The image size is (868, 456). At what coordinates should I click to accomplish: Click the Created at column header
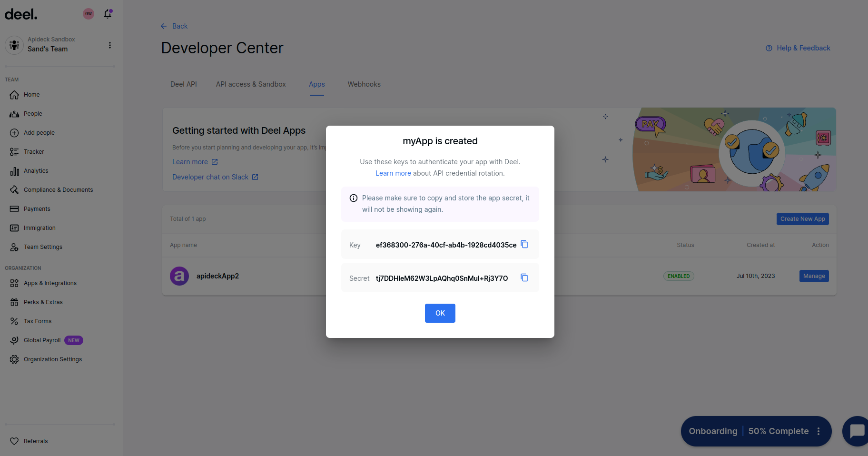[x=760, y=245]
